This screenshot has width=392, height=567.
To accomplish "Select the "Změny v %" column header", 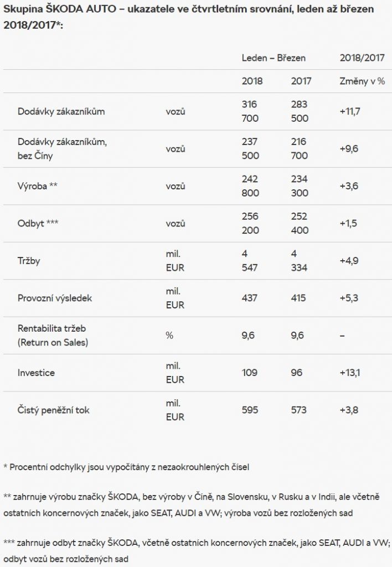I will 362,81.
